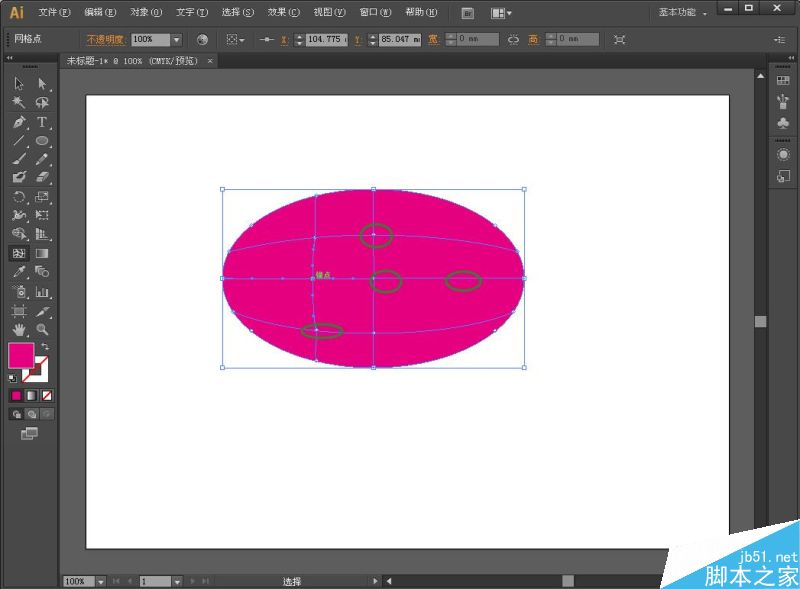Image resolution: width=800 pixels, height=589 pixels.
Task: Open the 基本功能 workspace switcher
Action: pos(683,13)
